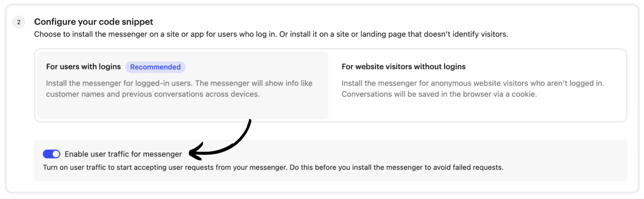Click the logged-in users description paragraph
Screen dimensions: 644x199
click(x=179, y=89)
